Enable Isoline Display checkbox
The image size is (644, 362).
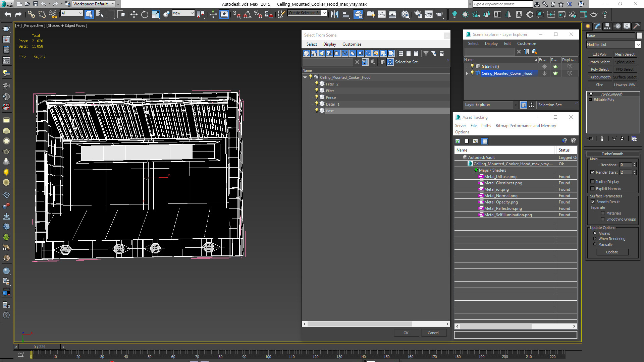tap(592, 182)
